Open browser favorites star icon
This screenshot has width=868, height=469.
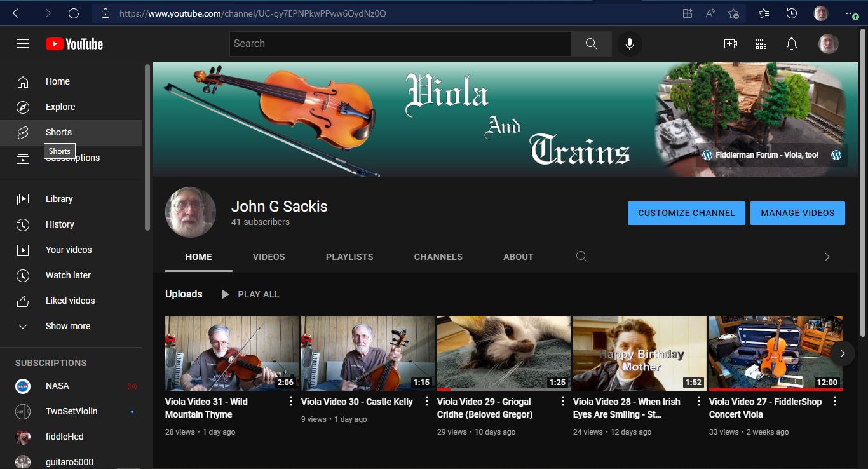(764, 13)
